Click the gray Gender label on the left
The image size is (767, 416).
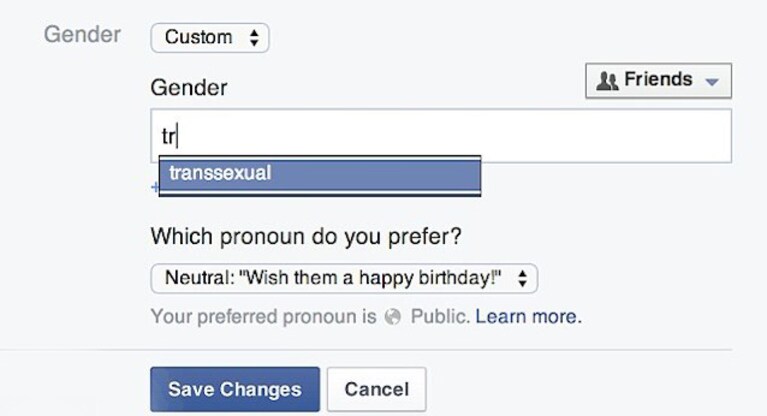(82, 35)
